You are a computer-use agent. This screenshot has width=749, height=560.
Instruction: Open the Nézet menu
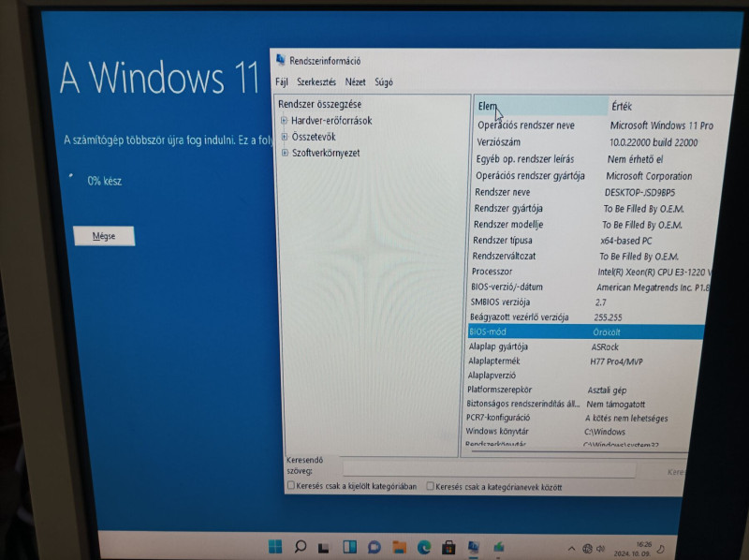pos(356,81)
